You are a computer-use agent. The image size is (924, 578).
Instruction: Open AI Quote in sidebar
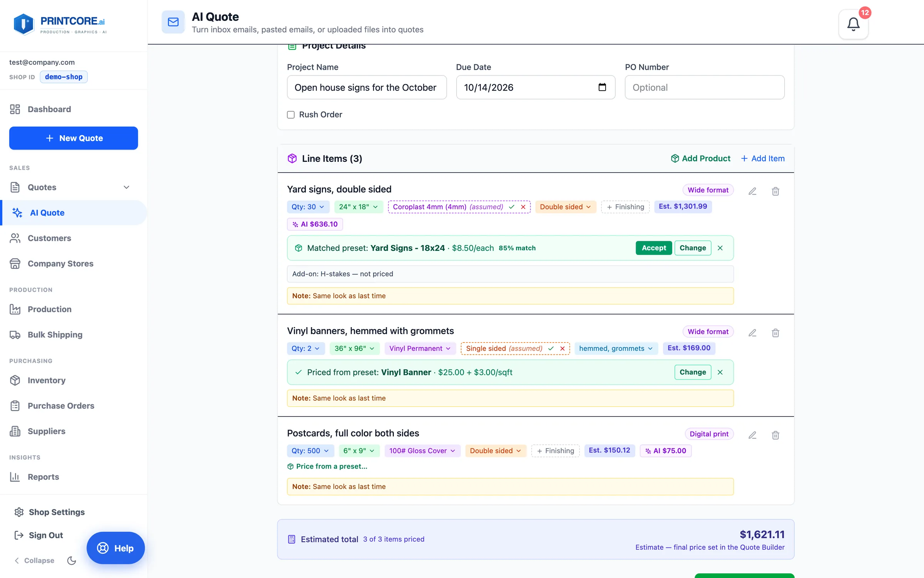coord(73,213)
